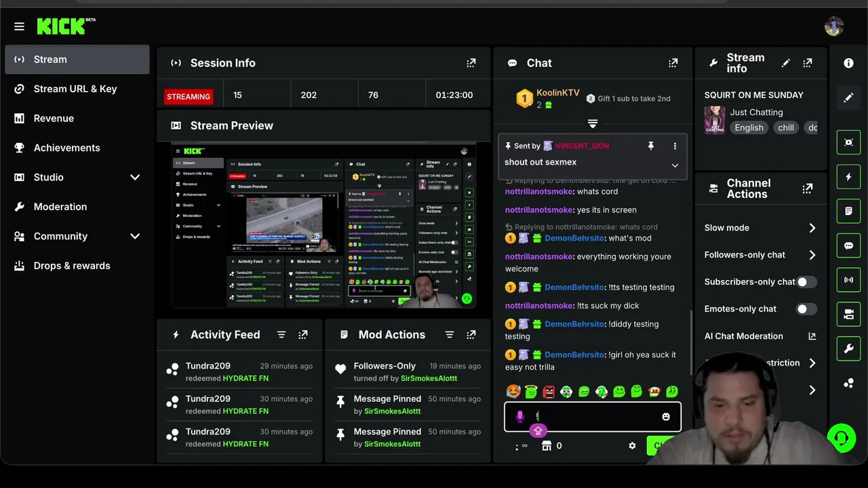Screen dimensions: 868x488
Task: Click the chill stream tag
Action: (x=786, y=127)
